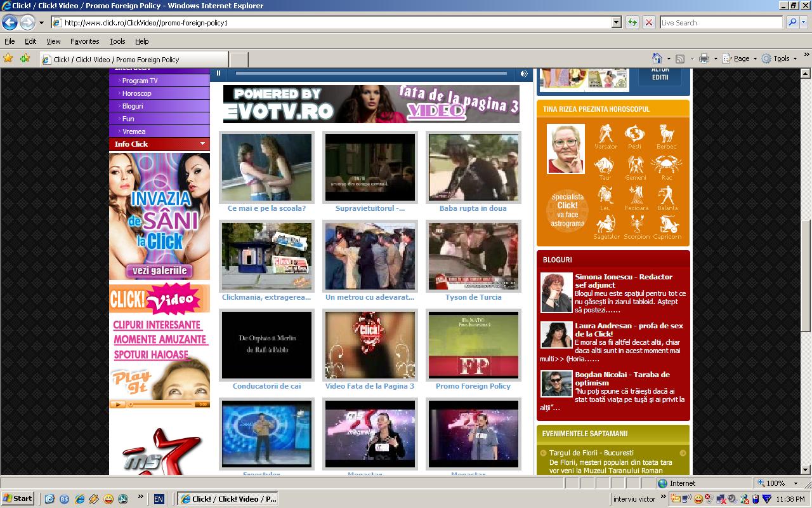
Task: Open the Horoscop sidebar link
Action: point(136,93)
